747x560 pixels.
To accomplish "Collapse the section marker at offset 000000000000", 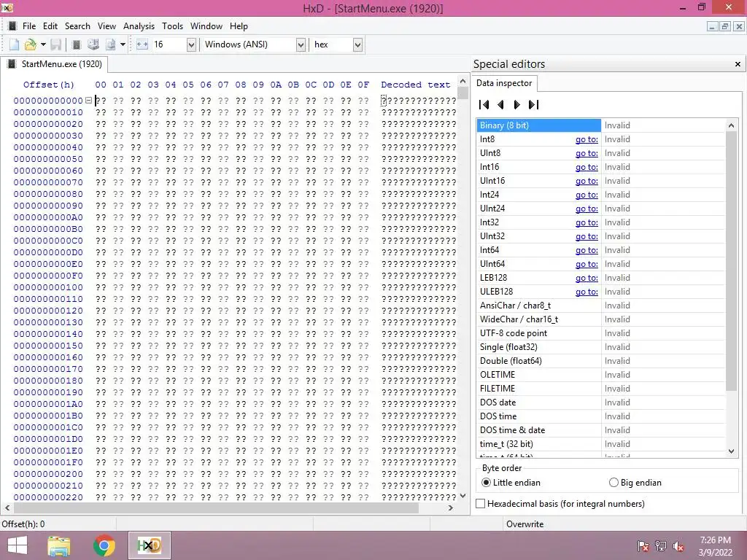I will 88,101.
